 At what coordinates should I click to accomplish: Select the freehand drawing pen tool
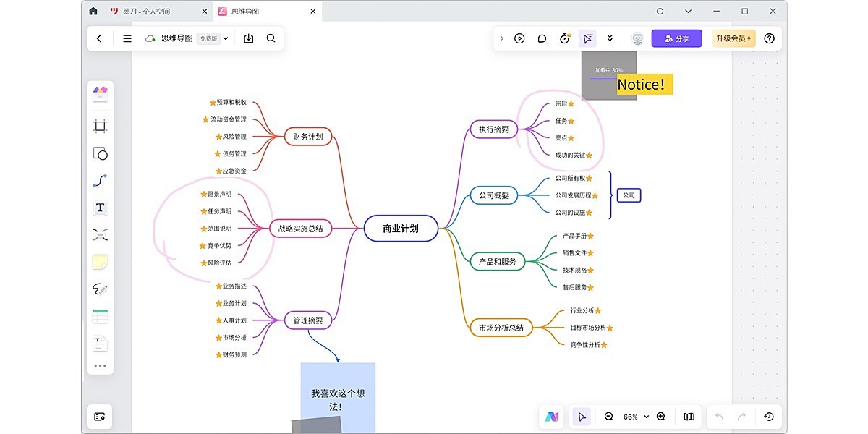coord(100,289)
